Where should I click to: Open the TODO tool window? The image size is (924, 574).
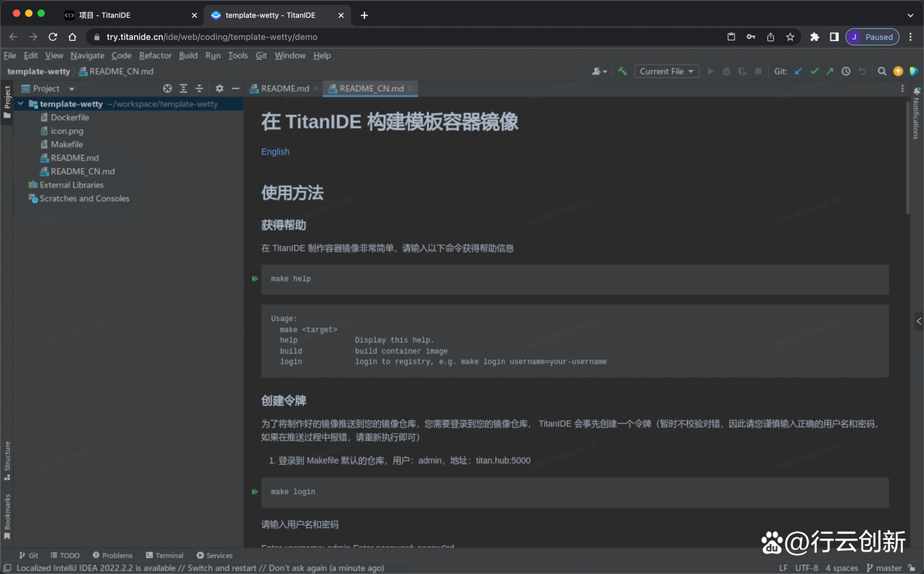(65, 555)
